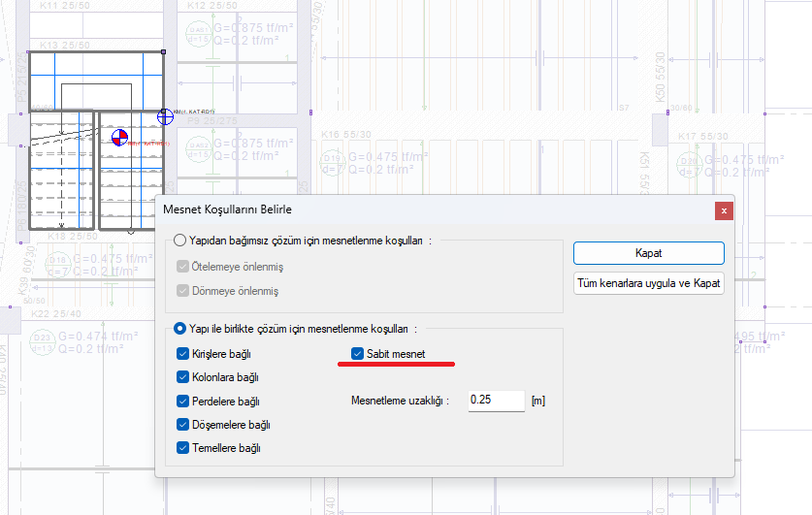
Task: Select 'Yapı ile birlikte çözüm' radio option
Action: [180, 329]
